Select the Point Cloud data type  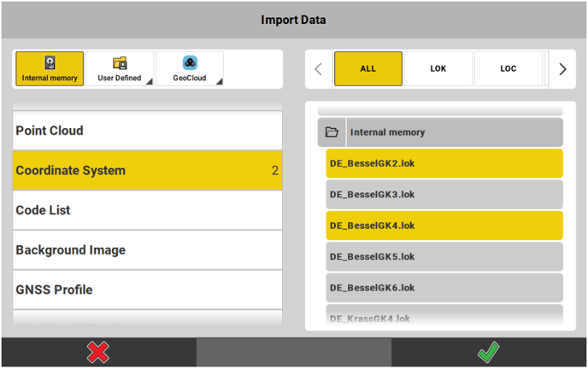tap(147, 131)
